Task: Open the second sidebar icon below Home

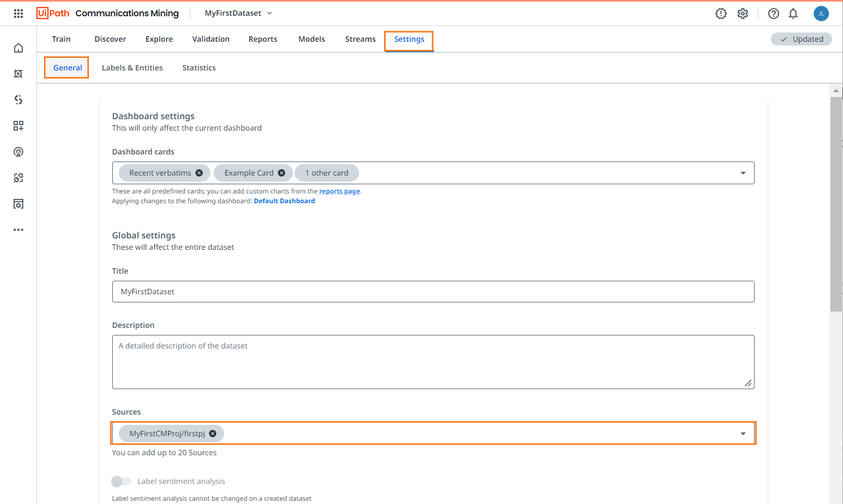Action: coord(18,74)
